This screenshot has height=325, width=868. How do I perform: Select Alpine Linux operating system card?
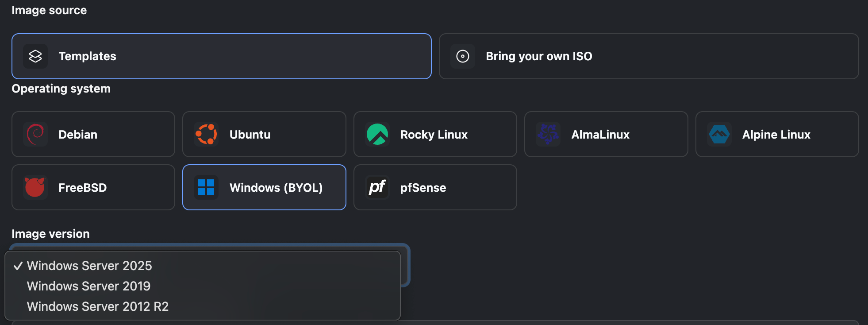tap(777, 134)
